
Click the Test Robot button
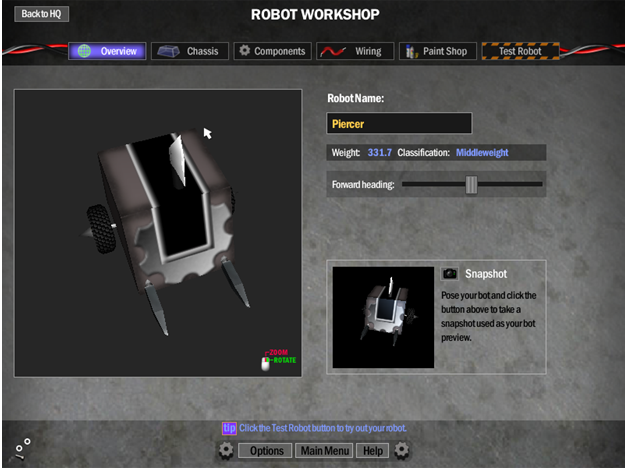(521, 51)
